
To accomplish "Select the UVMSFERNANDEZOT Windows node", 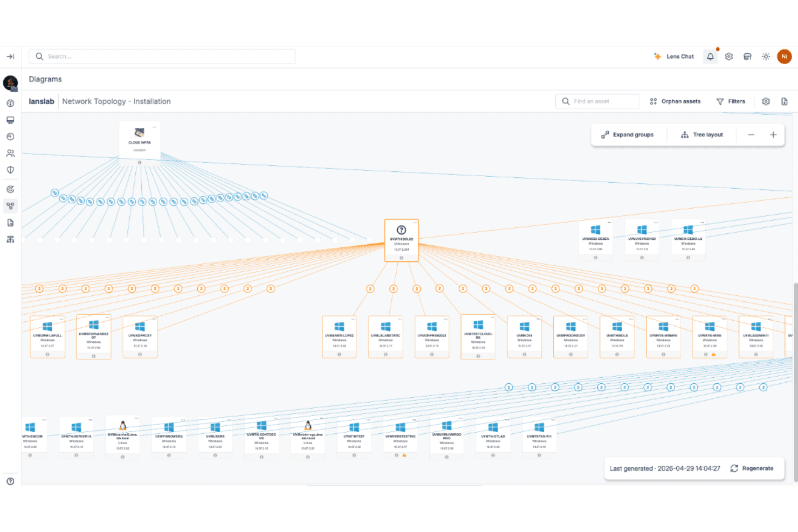I will [x=94, y=337].
